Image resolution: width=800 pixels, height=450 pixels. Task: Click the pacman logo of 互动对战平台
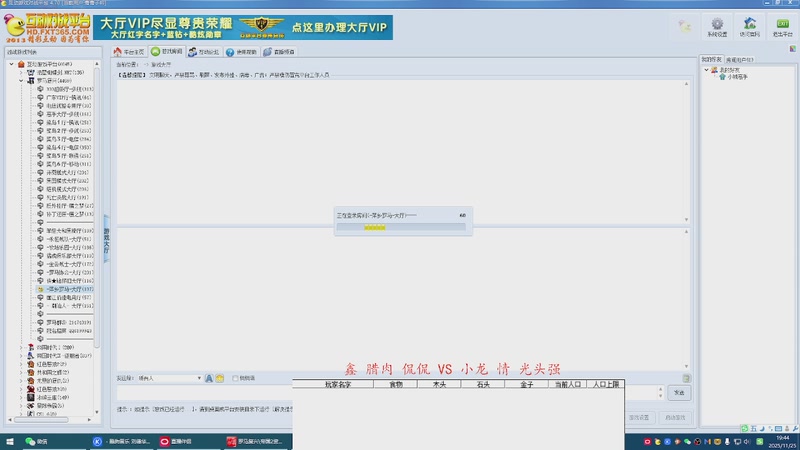tap(14, 26)
